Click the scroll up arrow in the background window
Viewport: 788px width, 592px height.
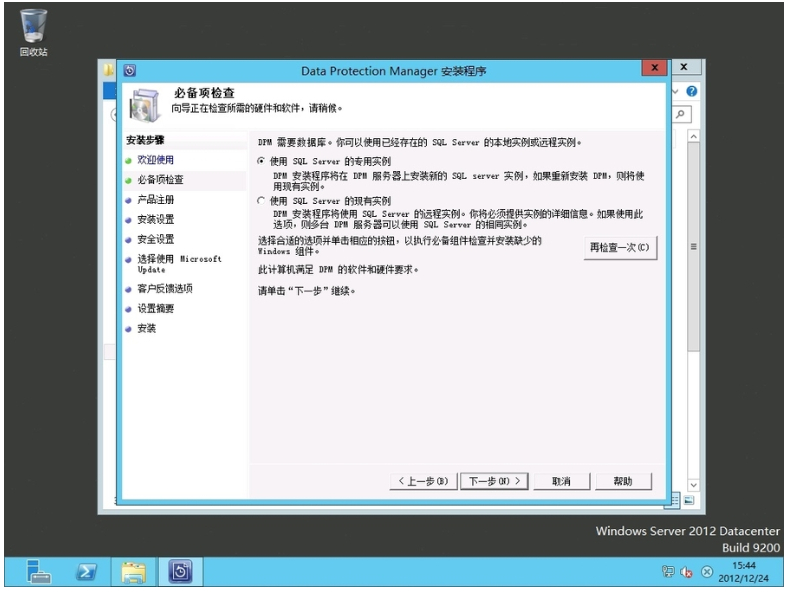pyautogui.click(x=694, y=136)
